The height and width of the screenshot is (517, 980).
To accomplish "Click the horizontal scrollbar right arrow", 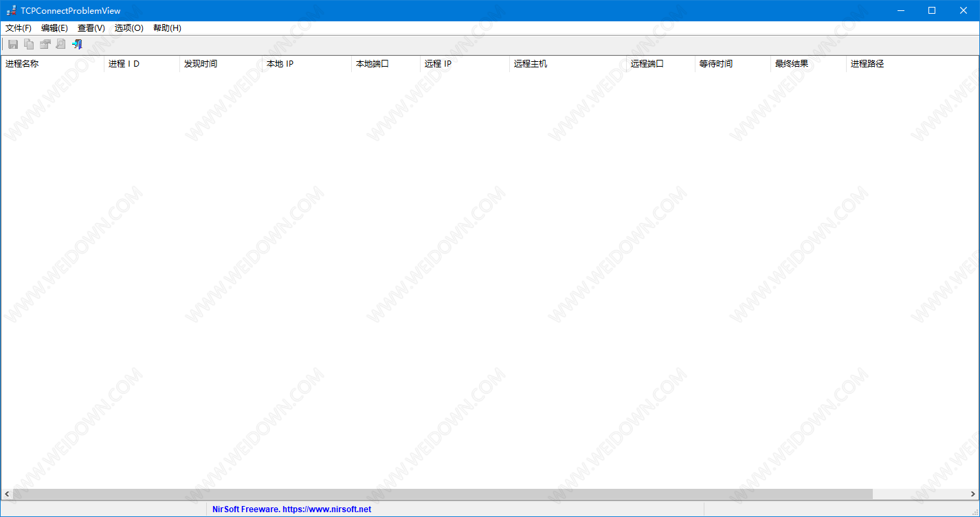I will (x=972, y=494).
